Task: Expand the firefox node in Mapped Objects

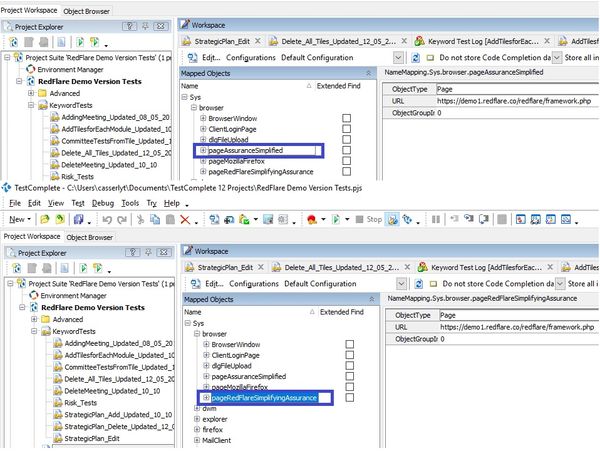Action: tap(196, 429)
